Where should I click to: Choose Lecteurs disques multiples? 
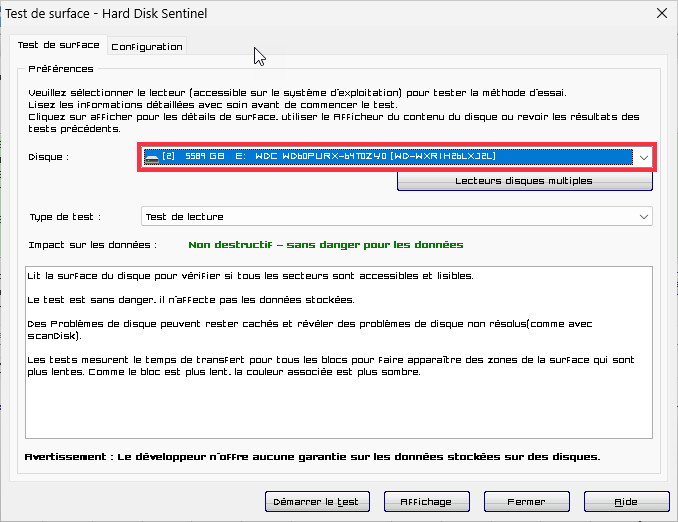(x=524, y=181)
